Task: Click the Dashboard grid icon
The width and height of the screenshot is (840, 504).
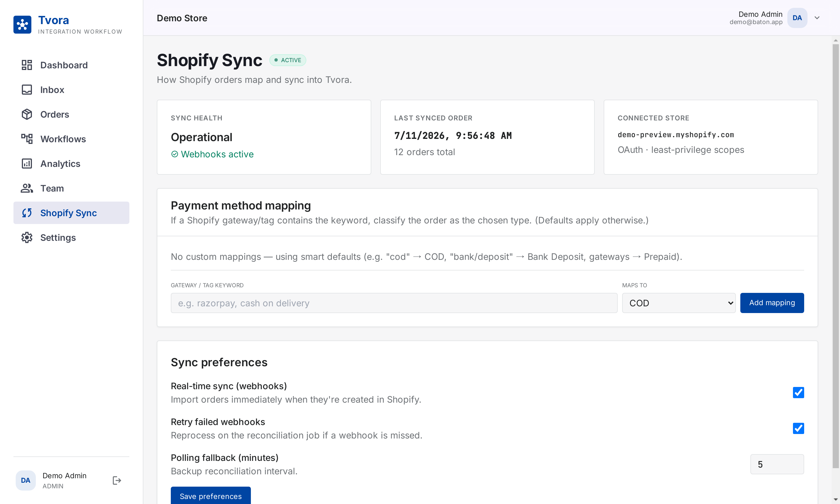Action: tap(27, 65)
